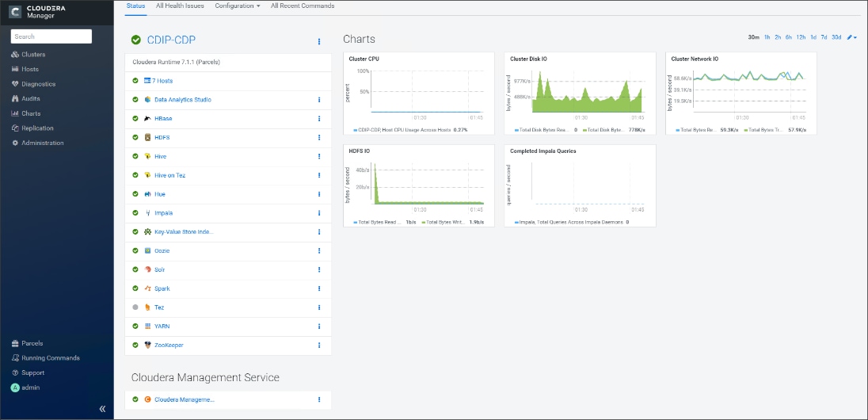This screenshot has height=420, width=868.
Task: Open the CDIP-CDP cluster link
Action: click(x=171, y=40)
